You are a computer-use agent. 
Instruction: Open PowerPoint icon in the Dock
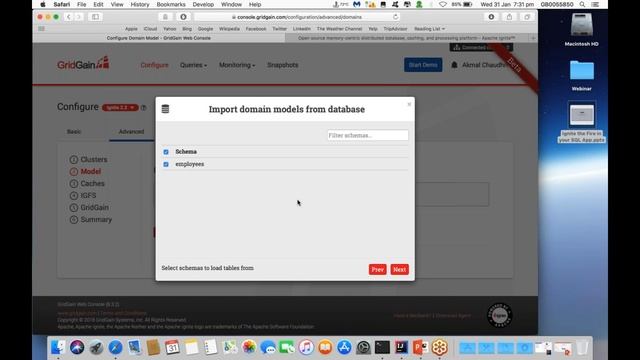(x=420, y=347)
